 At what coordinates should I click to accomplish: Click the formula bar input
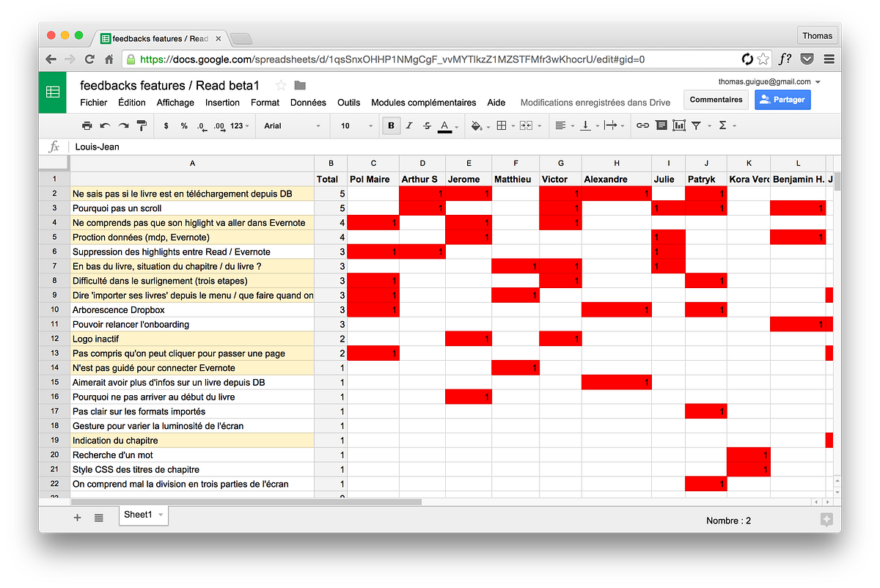point(455,147)
